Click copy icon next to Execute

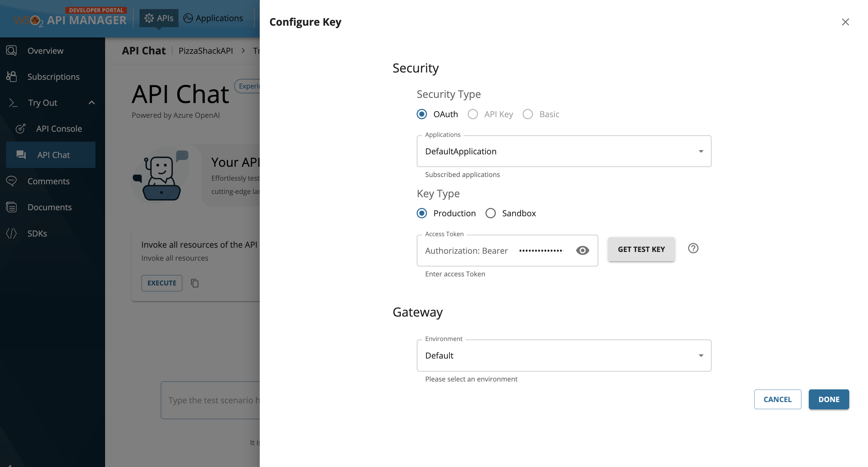pos(195,283)
